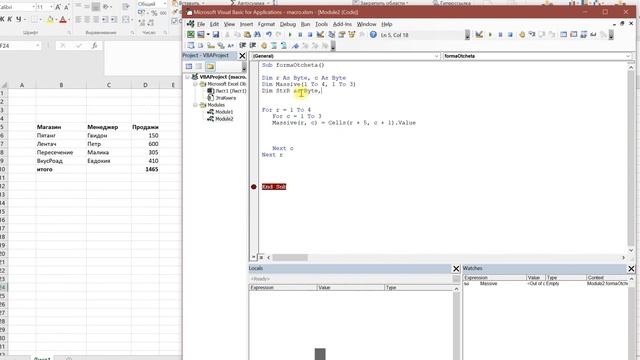The width and height of the screenshot is (640, 360).
Task: Open Insert UserForm dropdown arrow in toolbar
Action: coord(208,35)
